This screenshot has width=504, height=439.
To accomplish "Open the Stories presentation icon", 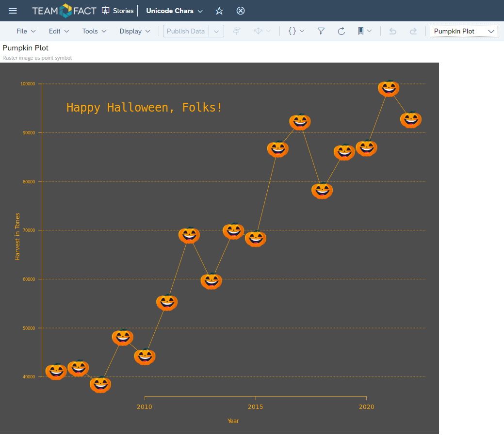I will [x=105, y=11].
